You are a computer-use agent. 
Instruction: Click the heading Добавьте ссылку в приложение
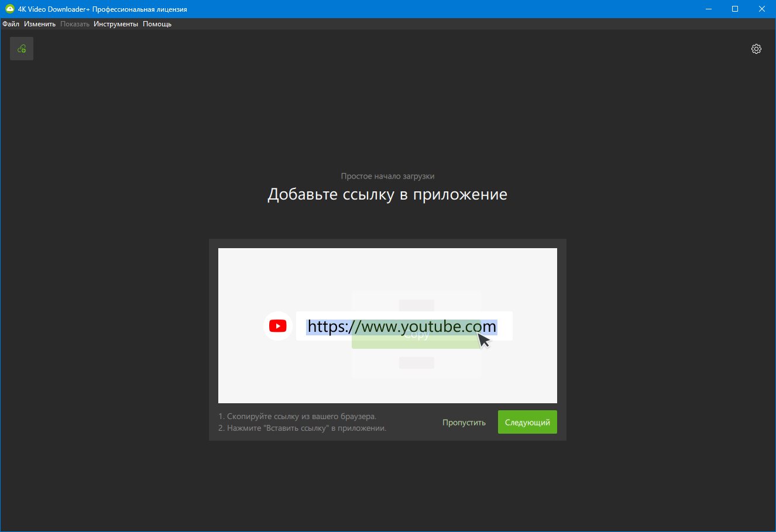tap(387, 194)
